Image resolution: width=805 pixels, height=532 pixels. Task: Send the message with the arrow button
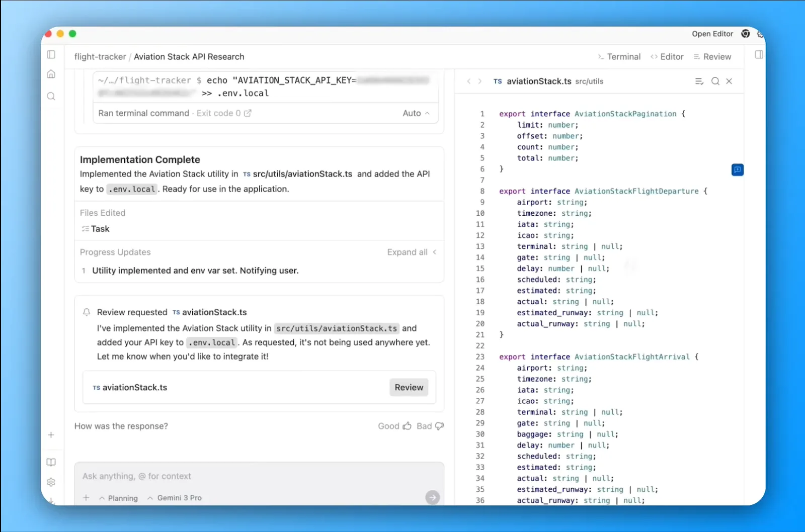point(433,498)
